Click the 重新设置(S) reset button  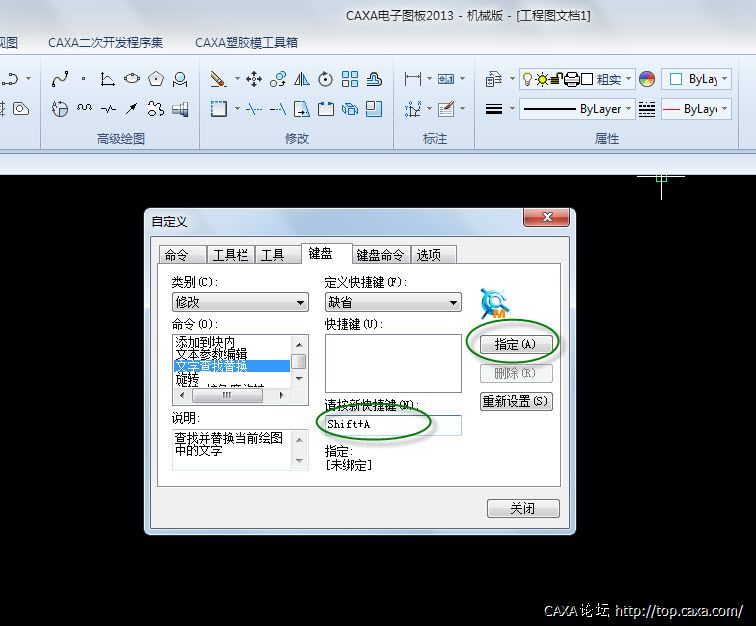coord(515,401)
